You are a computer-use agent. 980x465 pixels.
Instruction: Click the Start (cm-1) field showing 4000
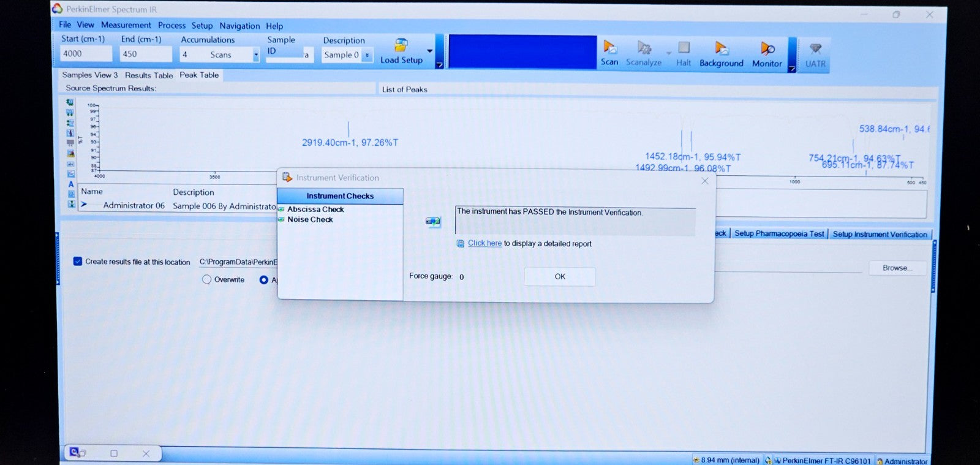86,53
